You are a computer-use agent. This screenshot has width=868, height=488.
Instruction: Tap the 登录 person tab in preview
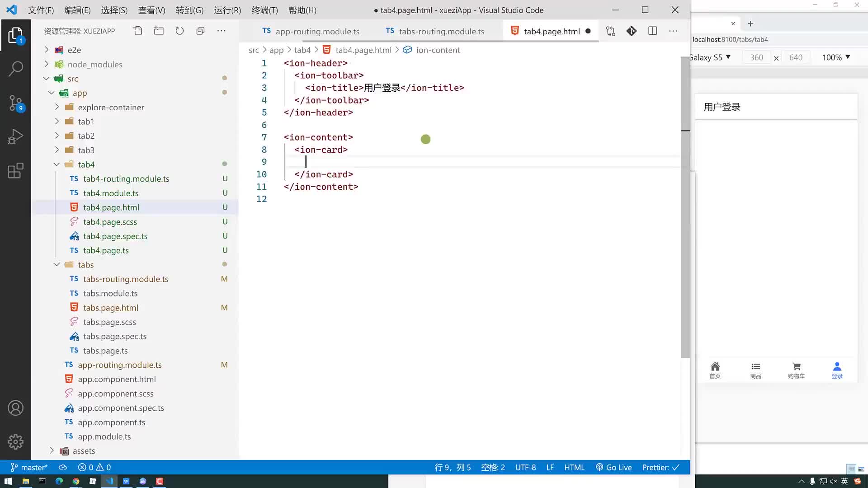[x=837, y=370]
